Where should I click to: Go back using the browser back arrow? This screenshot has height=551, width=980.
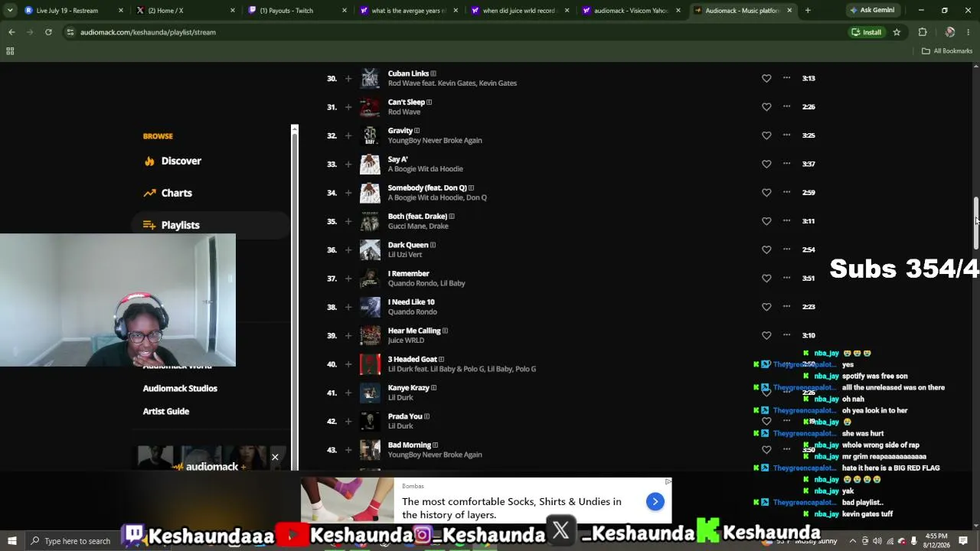(x=11, y=32)
